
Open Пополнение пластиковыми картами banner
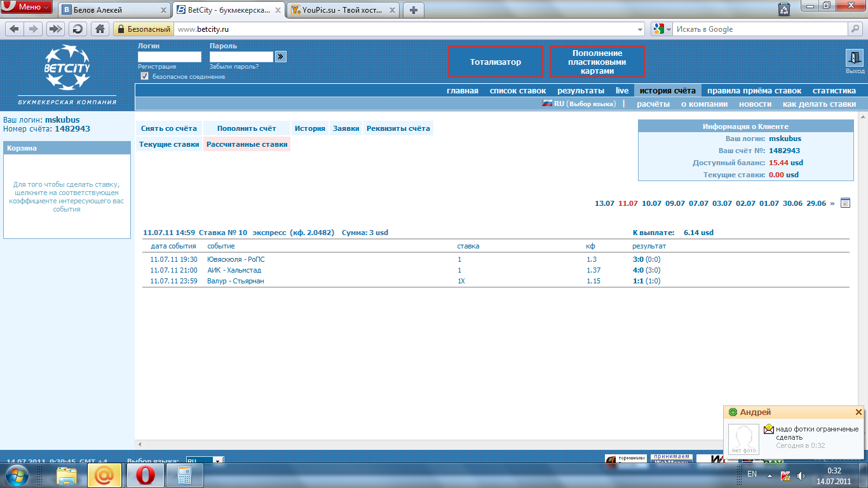click(x=597, y=62)
